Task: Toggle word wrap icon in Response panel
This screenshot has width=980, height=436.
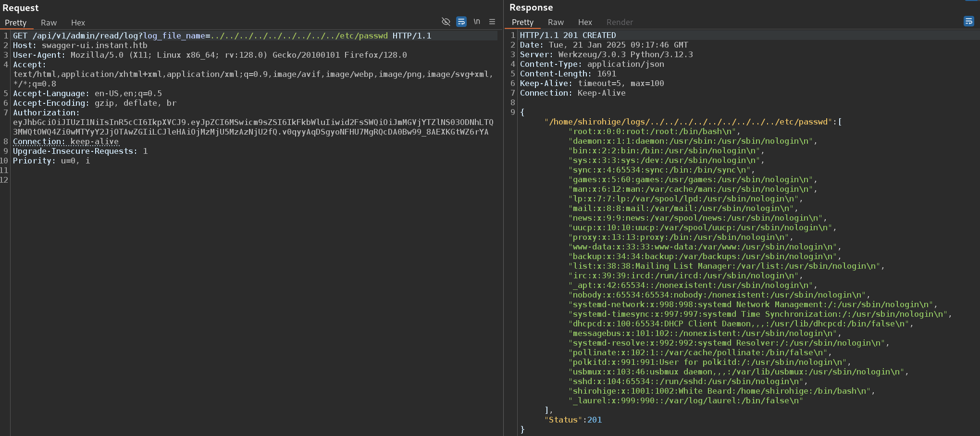Action: tap(969, 21)
